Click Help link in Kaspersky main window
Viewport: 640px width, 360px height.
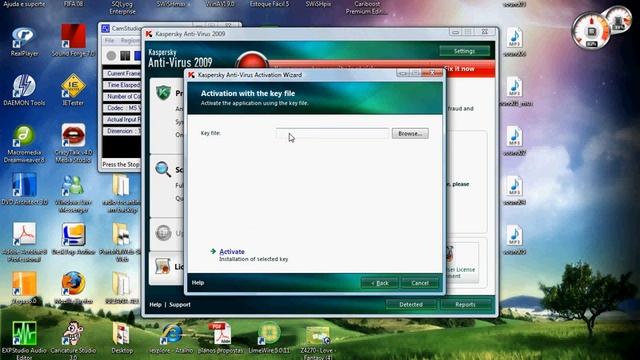(155, 304)
